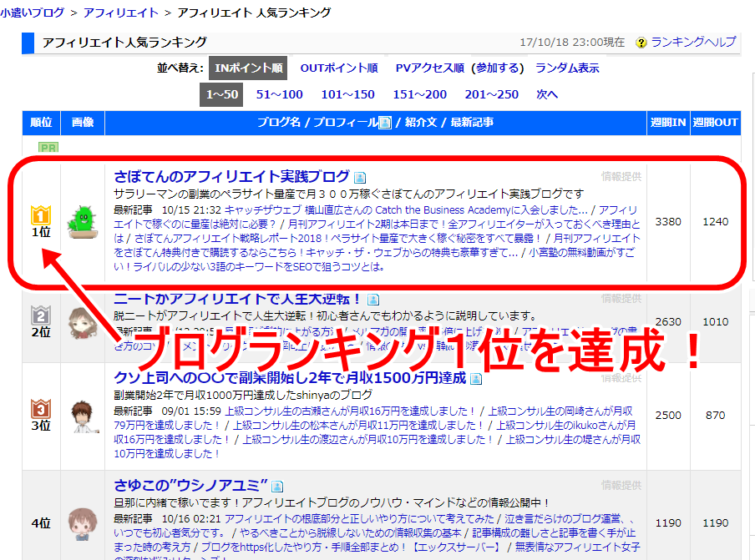755x560 pixels.
Task: Click the yellow question mark help icon
Action: (x=641, y=43)
